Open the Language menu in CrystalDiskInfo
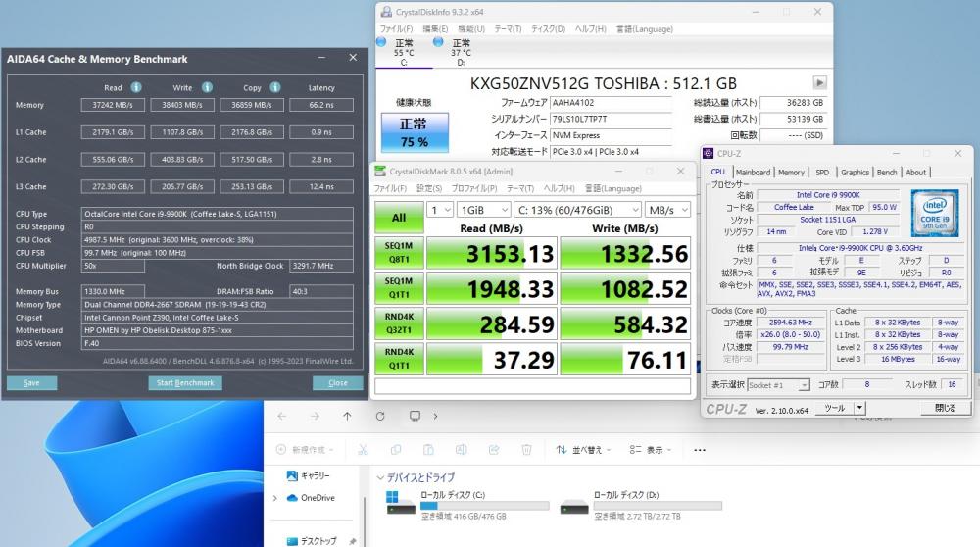 tap(645, 29)
